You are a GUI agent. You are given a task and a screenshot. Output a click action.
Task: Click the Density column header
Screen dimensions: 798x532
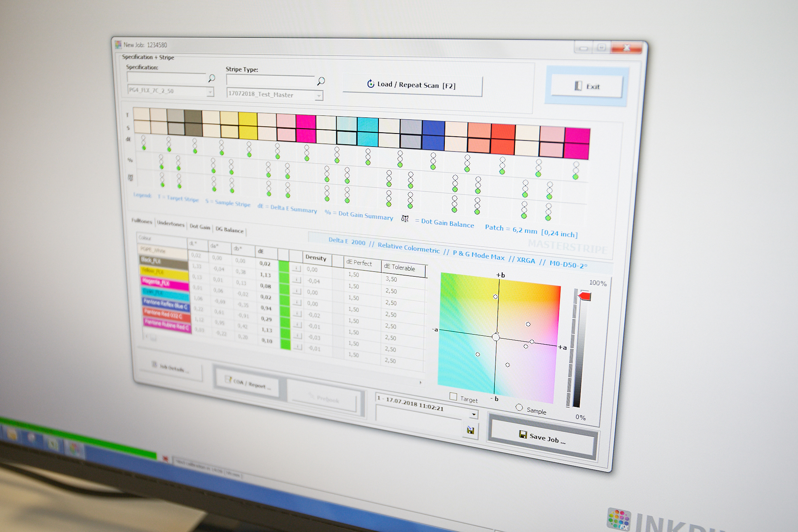pos(317,257)
